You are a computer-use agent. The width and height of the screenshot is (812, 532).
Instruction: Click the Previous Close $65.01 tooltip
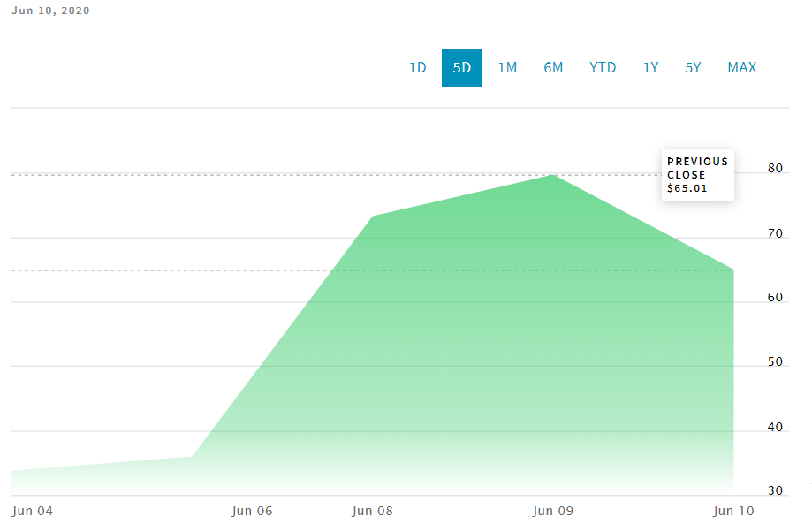pyautogui.click(x=697, y=175)
